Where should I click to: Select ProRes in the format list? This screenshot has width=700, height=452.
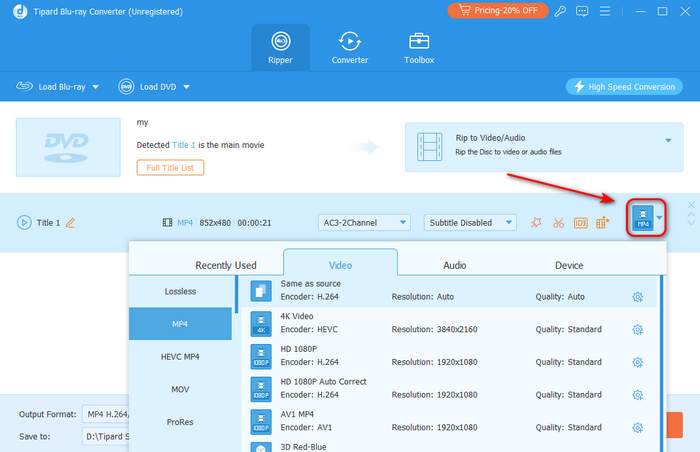pos(180,422)
